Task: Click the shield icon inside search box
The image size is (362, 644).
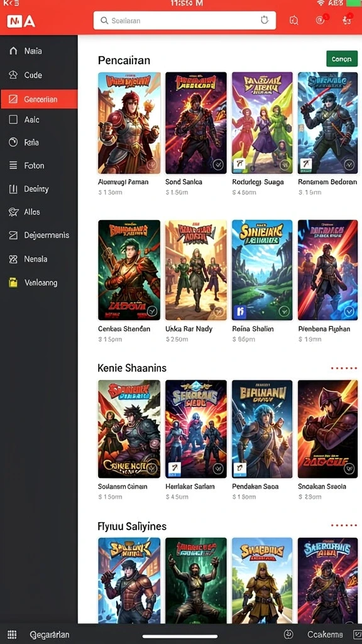Action: pos(265,20)
